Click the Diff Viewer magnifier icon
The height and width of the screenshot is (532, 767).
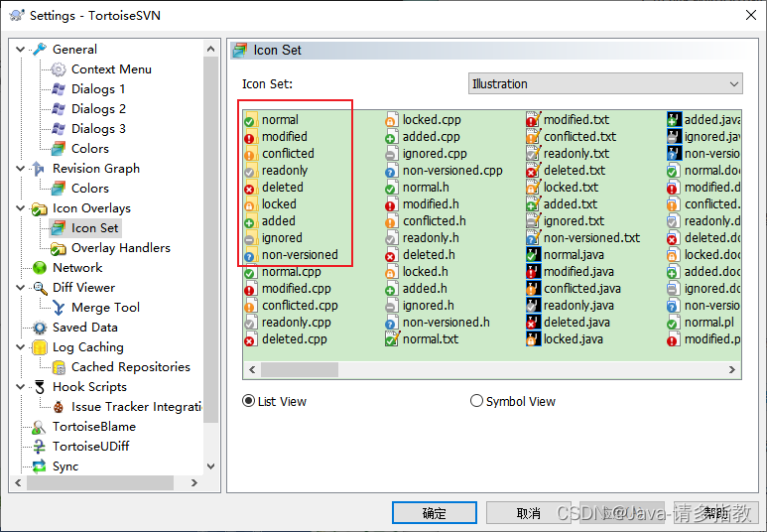click(x=40, y=288)
